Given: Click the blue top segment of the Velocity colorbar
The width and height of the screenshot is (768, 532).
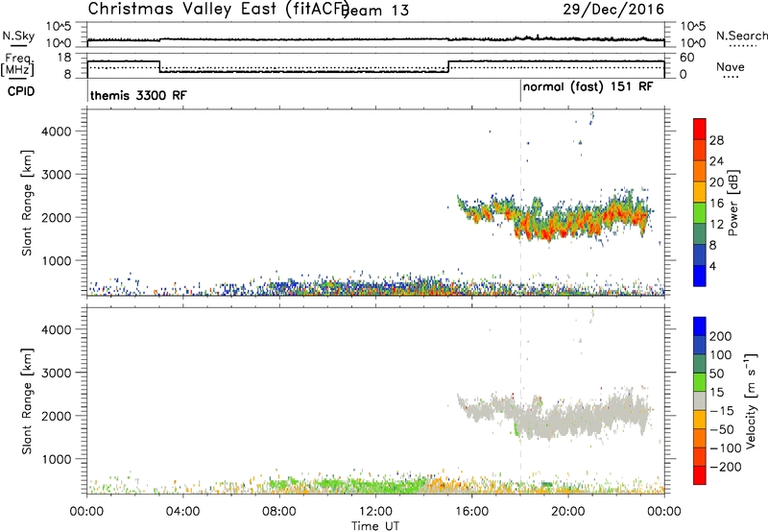Looking at the screenshot, I should (x=700, y=326).
